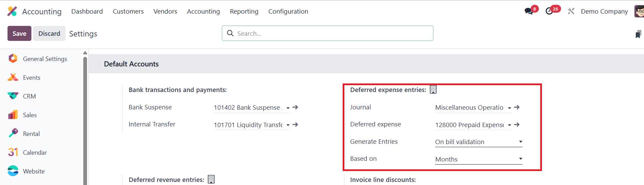Open the Reporting menu

[244, 11]
